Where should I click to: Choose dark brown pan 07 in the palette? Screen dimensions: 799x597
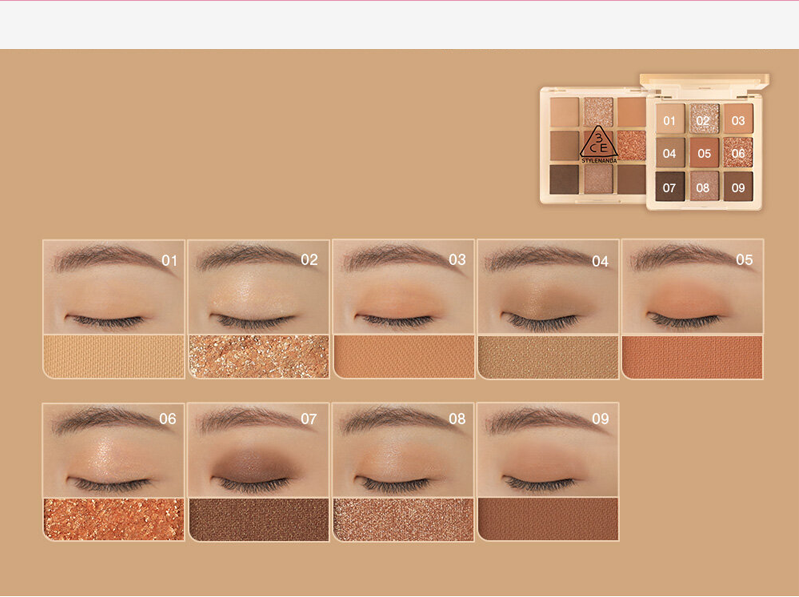[670, 186]
